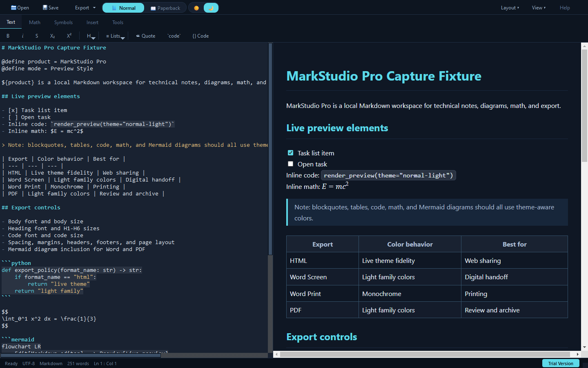Switch to the Insert tab
The width and height of the screenshot is (588, 368).
pos(92,22)
